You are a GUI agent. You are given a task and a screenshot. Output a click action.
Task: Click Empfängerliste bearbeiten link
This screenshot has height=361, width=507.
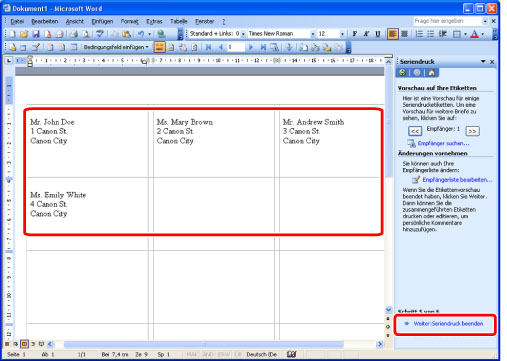(457, 180)
